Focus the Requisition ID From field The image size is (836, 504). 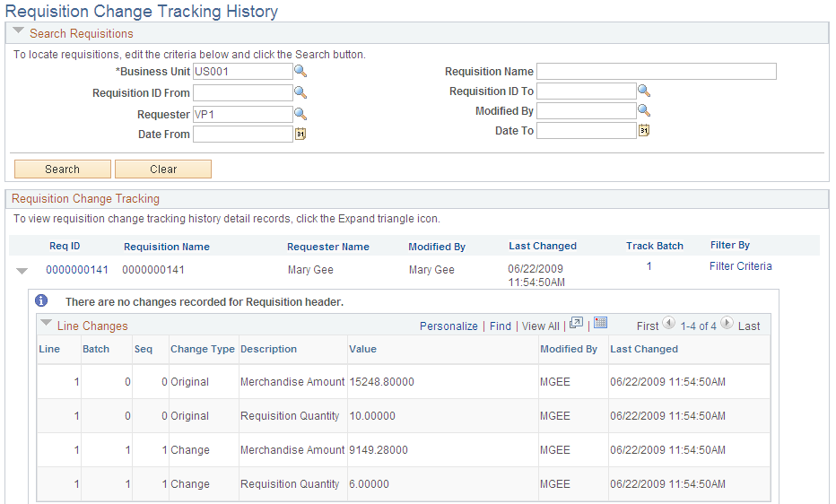(x=242, y=92)
